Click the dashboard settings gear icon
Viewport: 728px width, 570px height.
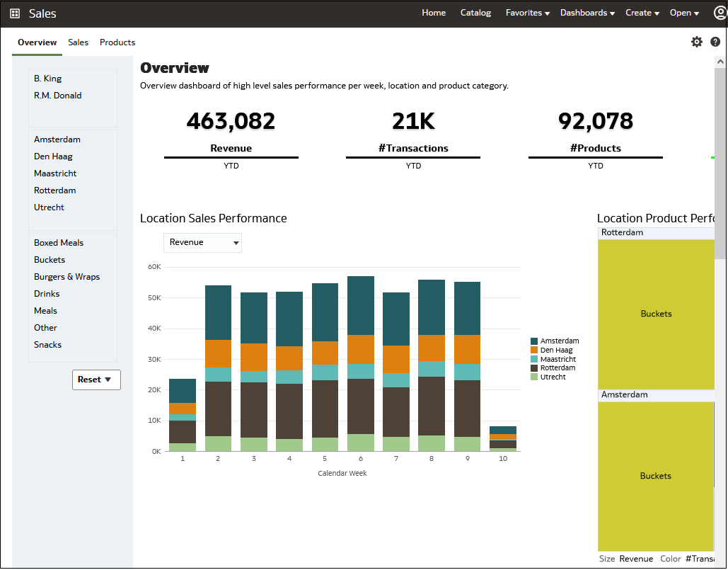coord(697,42)
